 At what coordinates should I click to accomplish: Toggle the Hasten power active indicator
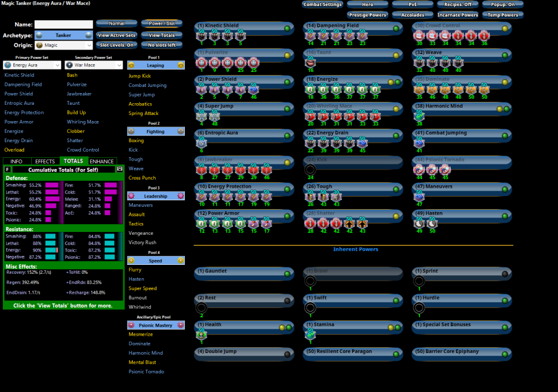coord(504,216)
